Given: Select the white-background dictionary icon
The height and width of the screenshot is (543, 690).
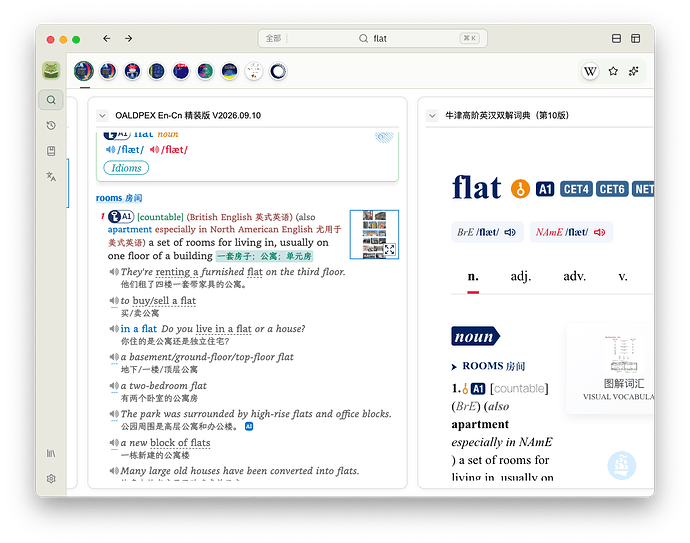Looking at the screenshot, I should (254, 71).
